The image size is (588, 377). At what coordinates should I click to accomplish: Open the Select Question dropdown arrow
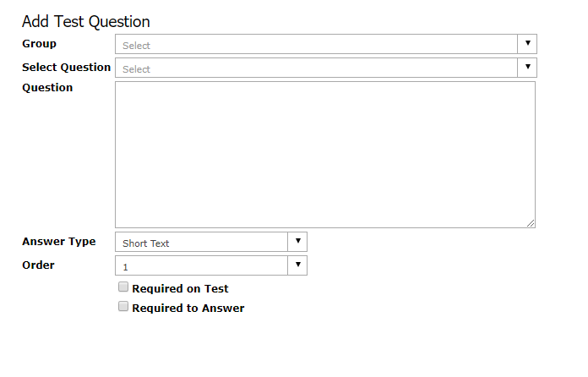[527, 68]
